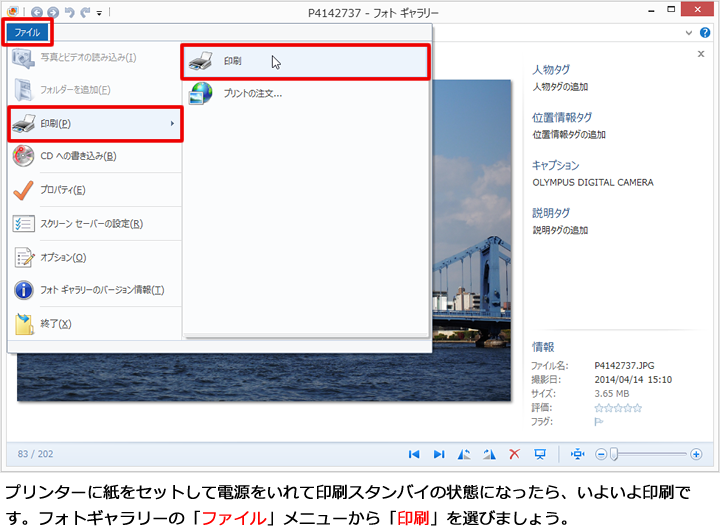Click the 83 / 202 photo counter
The image size is (720, 527).
point(35,454)
